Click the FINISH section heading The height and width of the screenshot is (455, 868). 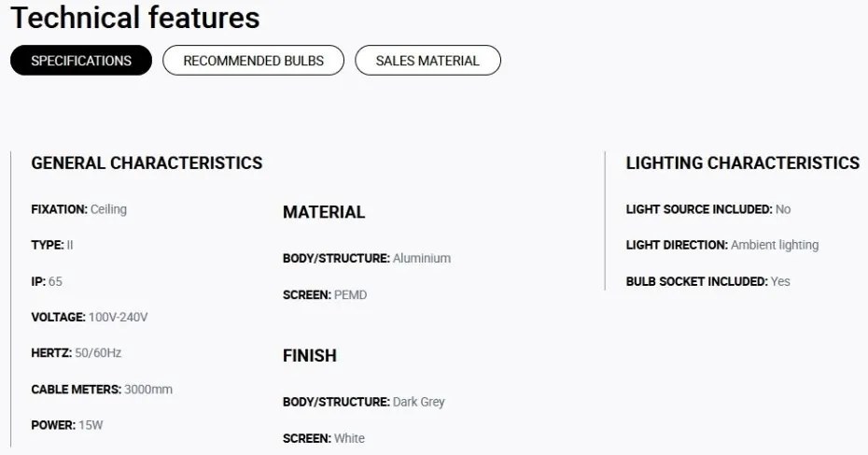pyautogui.click(x=310, y=355)
